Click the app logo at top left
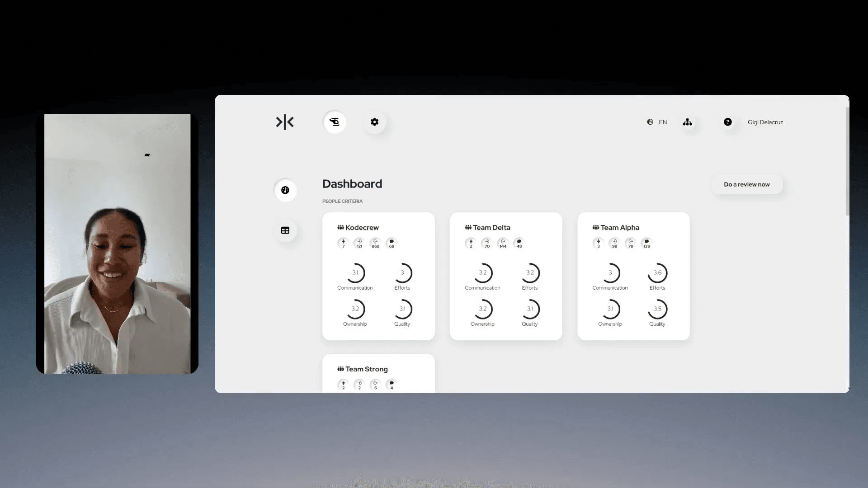The height and width of the screenshot is (488, 868). tap(285, 122)
